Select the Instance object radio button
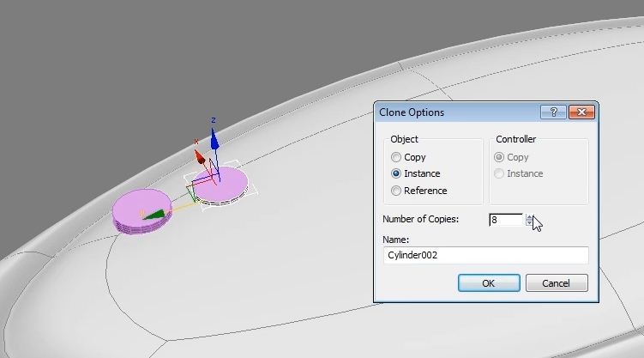The width and height of the screenshot is (644, 358). [396, 173]
